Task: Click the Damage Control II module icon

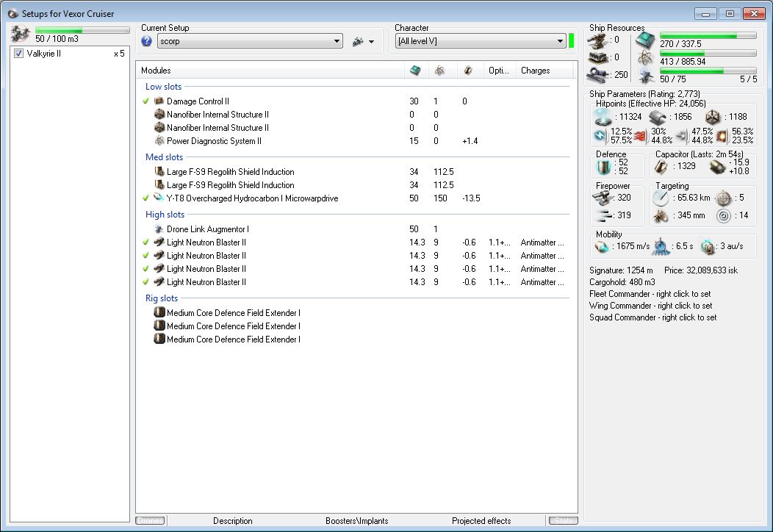Action: 159,101
